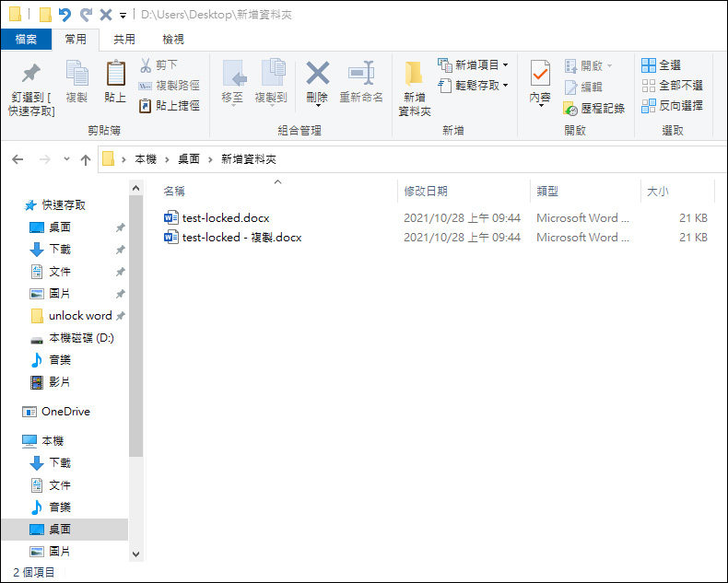Image resolution: width=728 pixels, height=583 pixels.
Task: Open the unlock word folder
Action: click(x=80, y=316)
